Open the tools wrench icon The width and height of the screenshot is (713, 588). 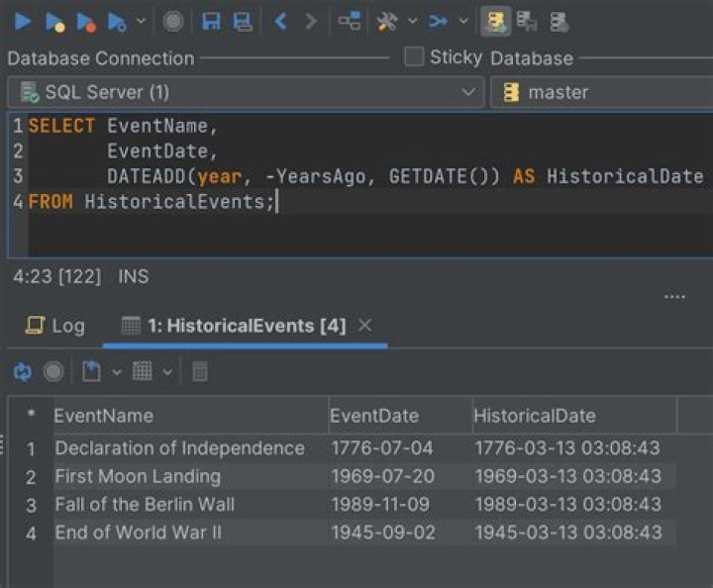coord(387,22)
